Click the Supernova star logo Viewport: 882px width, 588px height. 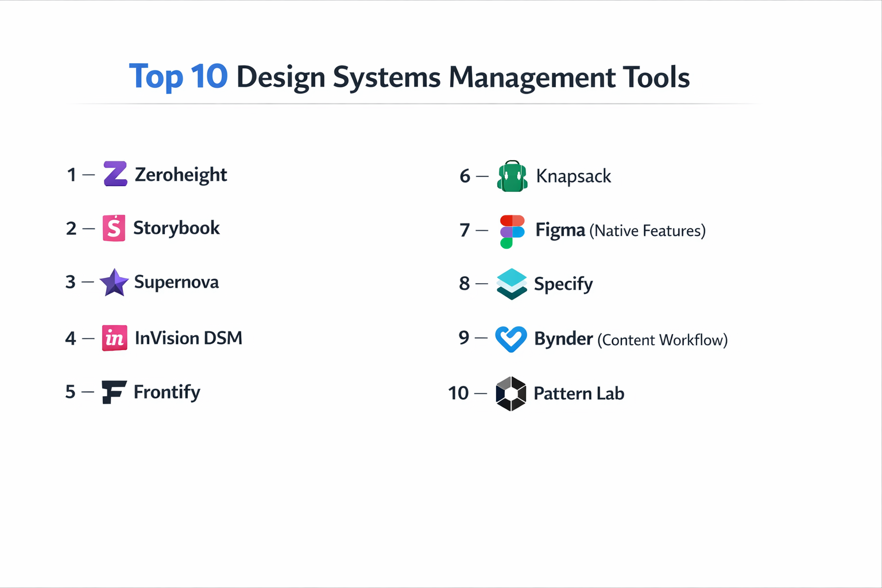tap(114, 282)
